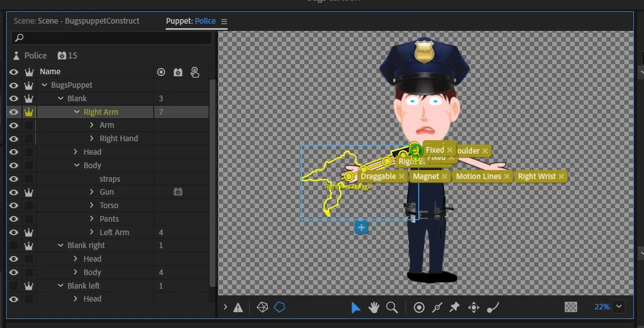
Task: Select the Zoom magnifier tool
Action: point(392,308)
